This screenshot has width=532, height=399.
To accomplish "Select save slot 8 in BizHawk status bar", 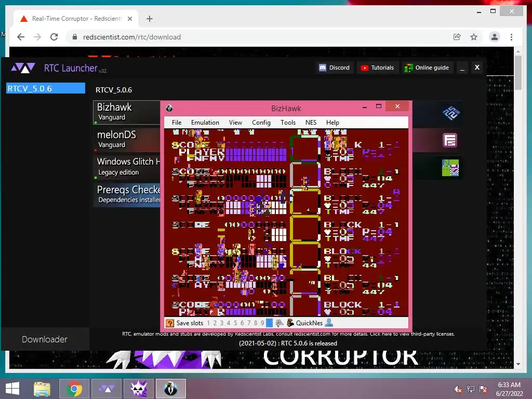I will click(x=256, y=323).
